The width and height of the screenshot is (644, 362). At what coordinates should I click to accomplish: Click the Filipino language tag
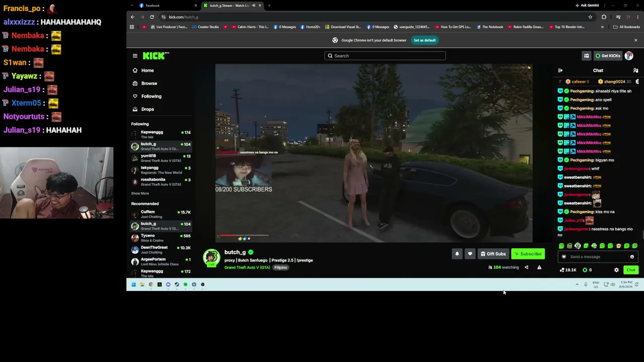coord(281,267)
